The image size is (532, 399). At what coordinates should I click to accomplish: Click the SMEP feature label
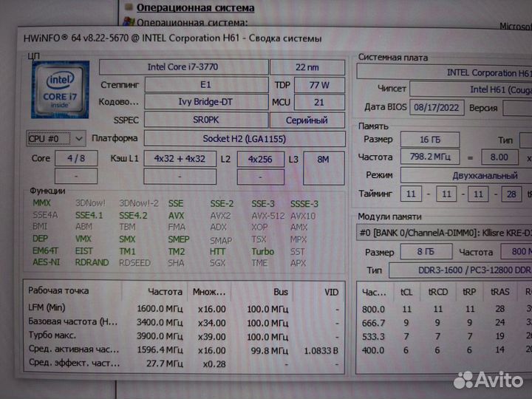coord(179,239)
